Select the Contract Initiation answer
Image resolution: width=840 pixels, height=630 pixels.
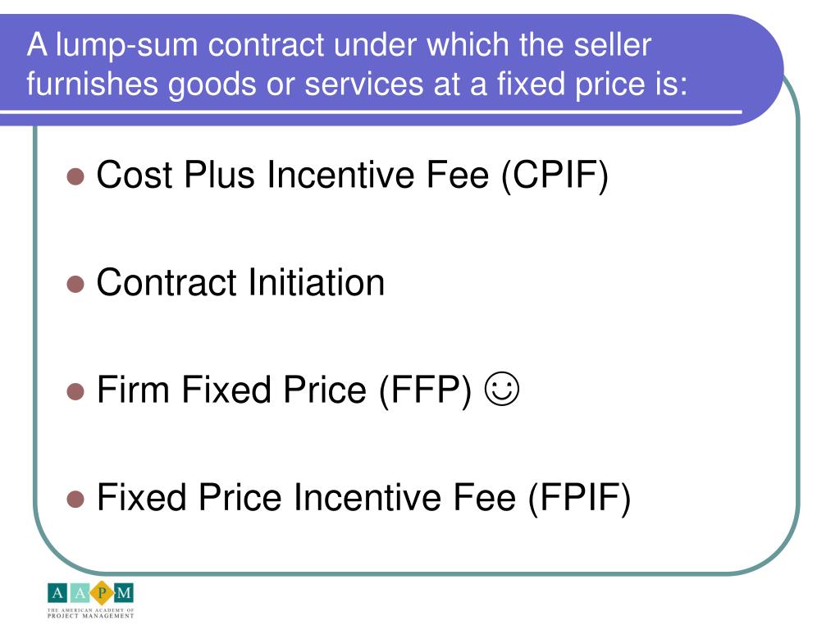tap(240, 282)
